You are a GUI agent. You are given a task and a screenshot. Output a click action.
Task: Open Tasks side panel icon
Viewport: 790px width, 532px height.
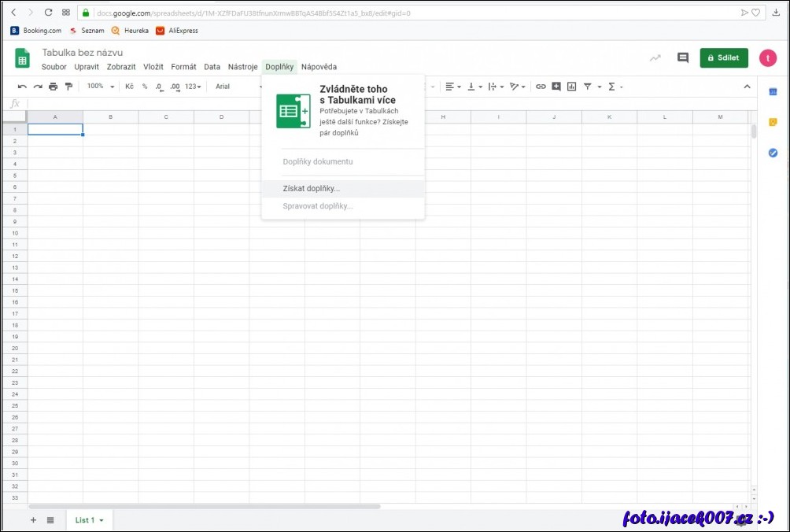(x=773, y=153)
